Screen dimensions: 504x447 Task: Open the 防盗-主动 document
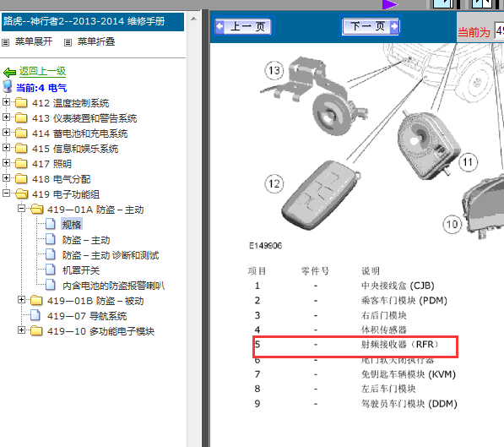[x=86, y=240]
